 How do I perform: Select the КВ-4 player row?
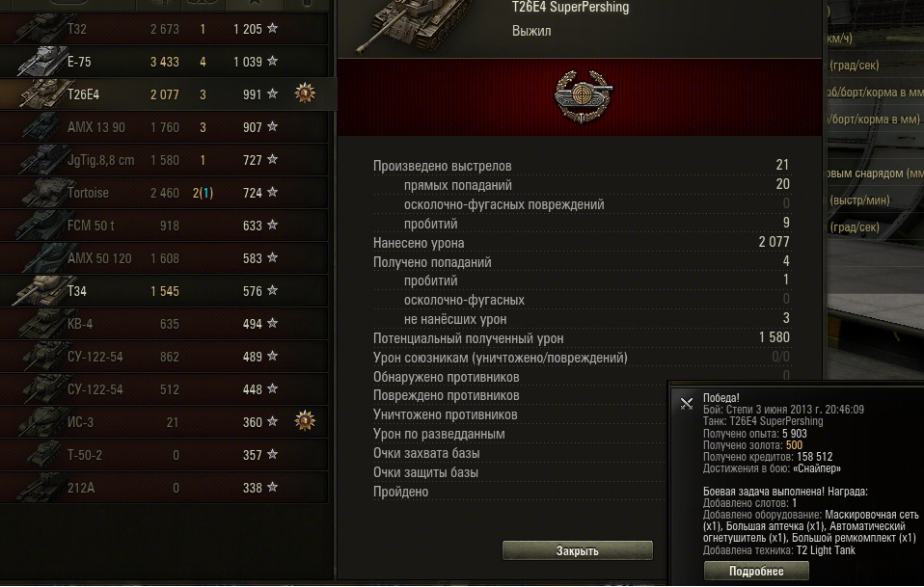coord(164,324)
